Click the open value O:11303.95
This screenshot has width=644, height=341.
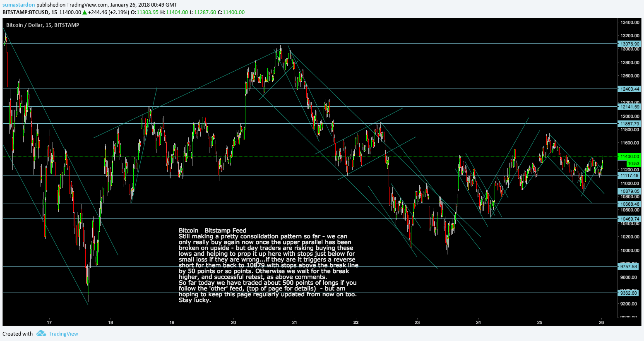pos(144,12)
